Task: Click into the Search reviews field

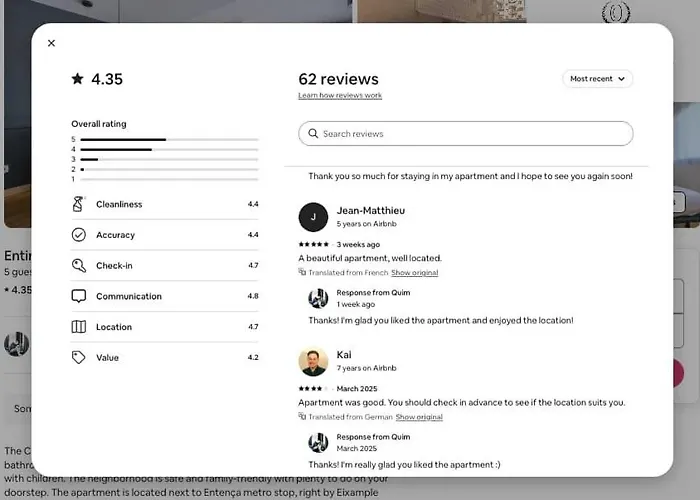Action: point(466,133)
